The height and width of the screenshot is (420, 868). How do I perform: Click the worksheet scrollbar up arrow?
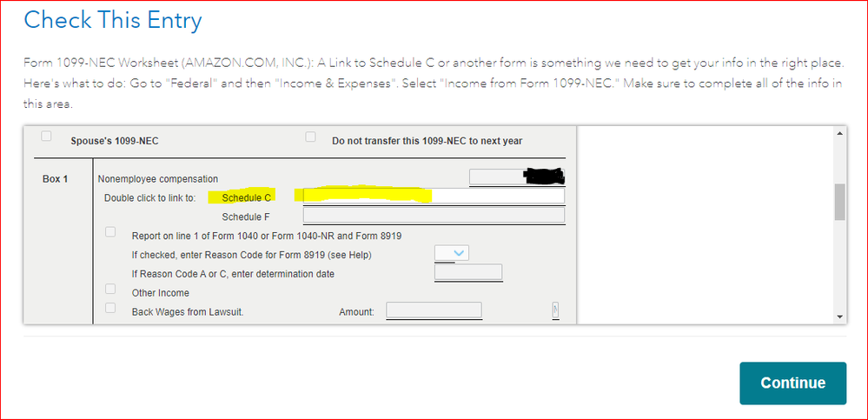[x=840, y=134]
